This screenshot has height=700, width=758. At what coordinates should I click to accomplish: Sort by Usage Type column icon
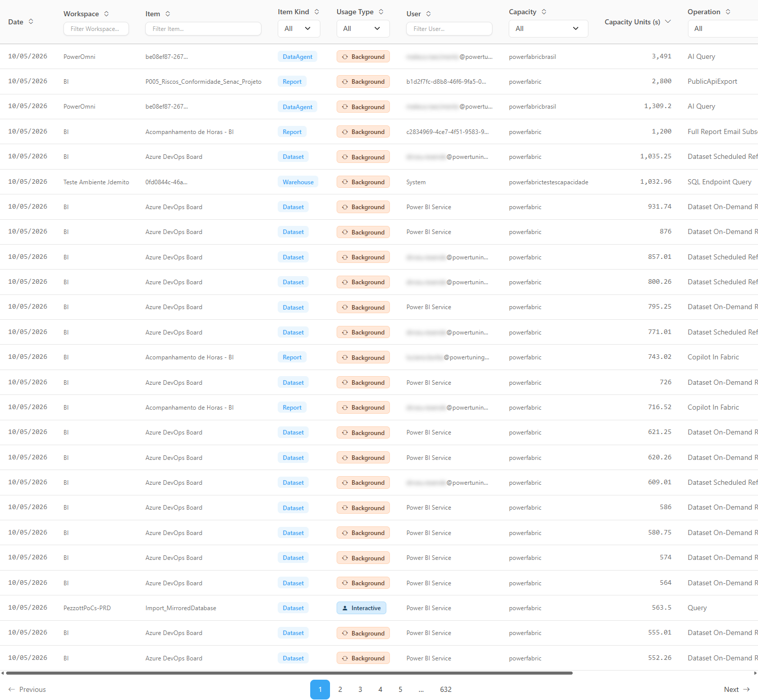pos(381,12)
